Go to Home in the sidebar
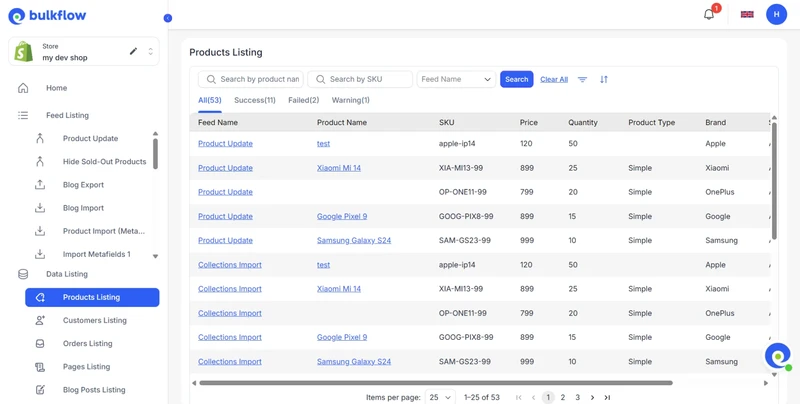 [x=57, y=88]
